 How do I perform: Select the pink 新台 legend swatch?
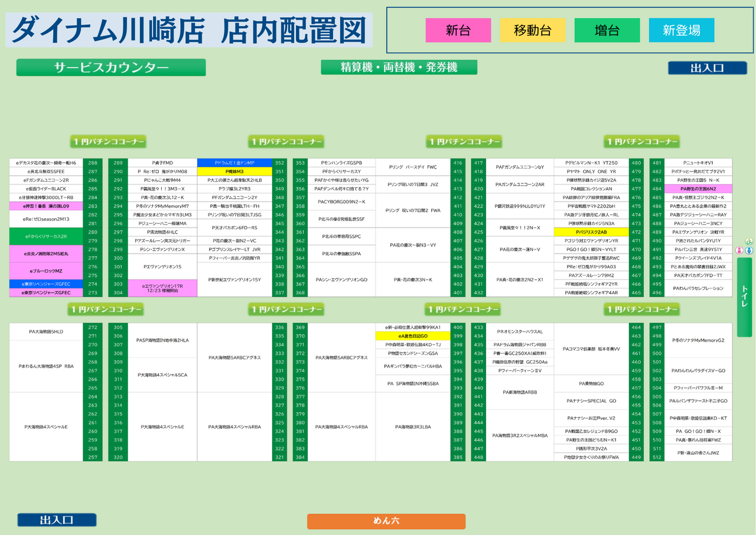click(458, 30)
